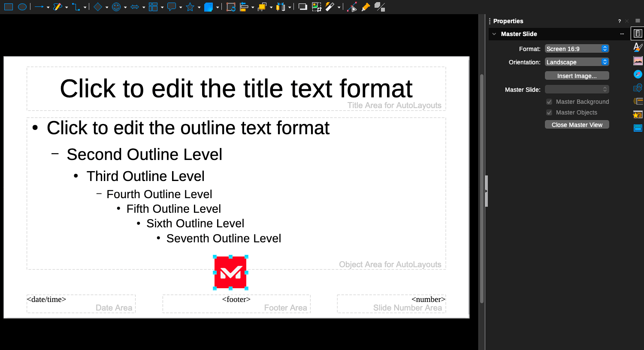644x350 pixels.
Task: Select the Curves and Polygons pencil tool
Action: (58, 7)
